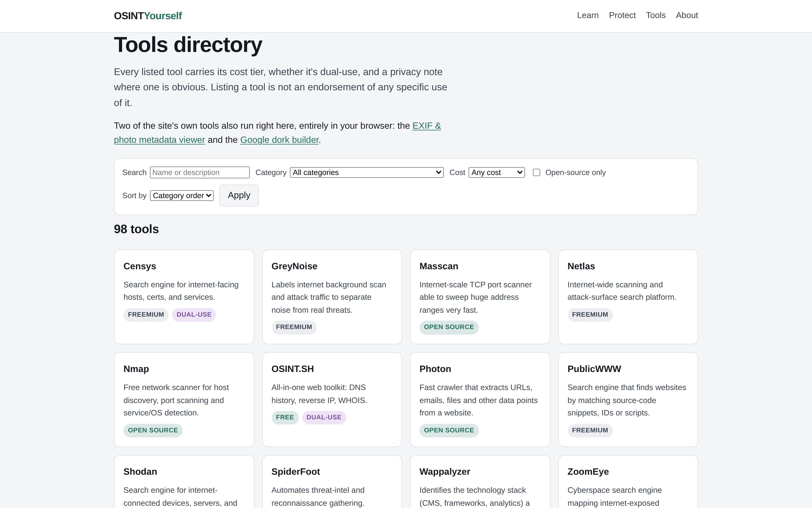Click the Censys description 'Search engine for internet-facing hosts'
The height and width of the screenshot is (508, 812).
tap(181, 291)
